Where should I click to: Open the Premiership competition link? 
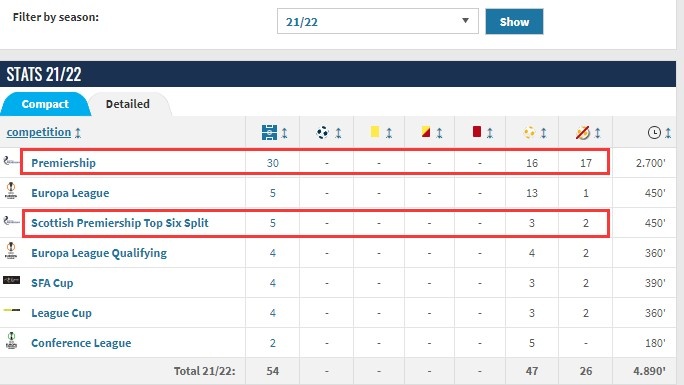64,163
